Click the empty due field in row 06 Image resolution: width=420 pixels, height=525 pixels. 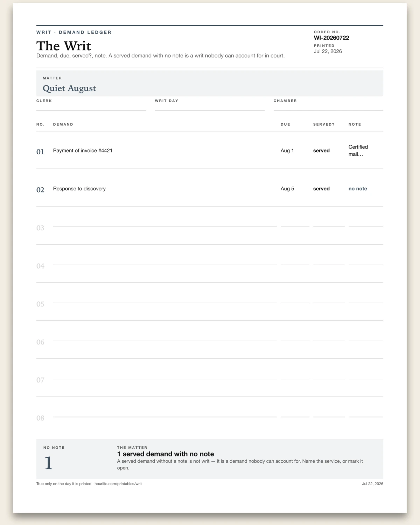tap(295, 338)
